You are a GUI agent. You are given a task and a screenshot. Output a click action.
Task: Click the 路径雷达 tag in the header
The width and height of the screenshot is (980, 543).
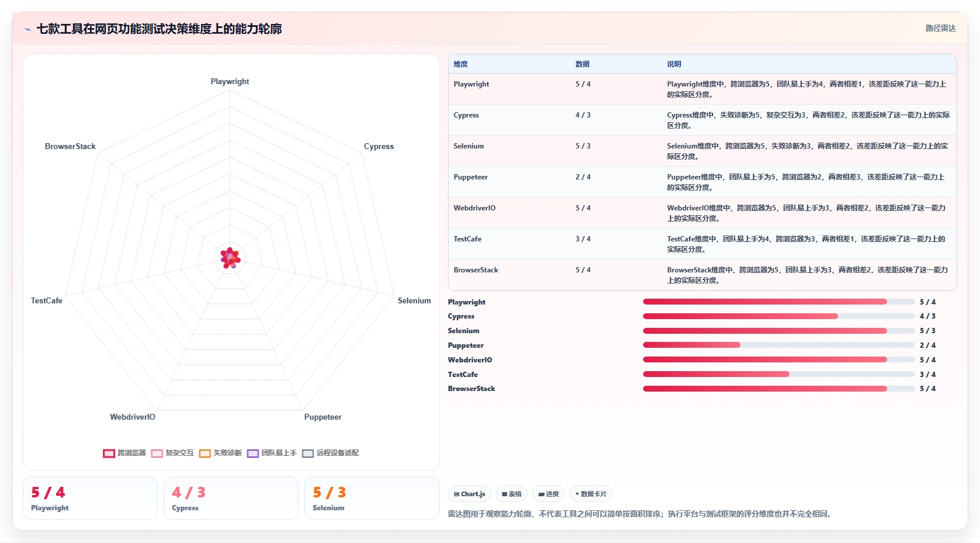pos(940,28)
